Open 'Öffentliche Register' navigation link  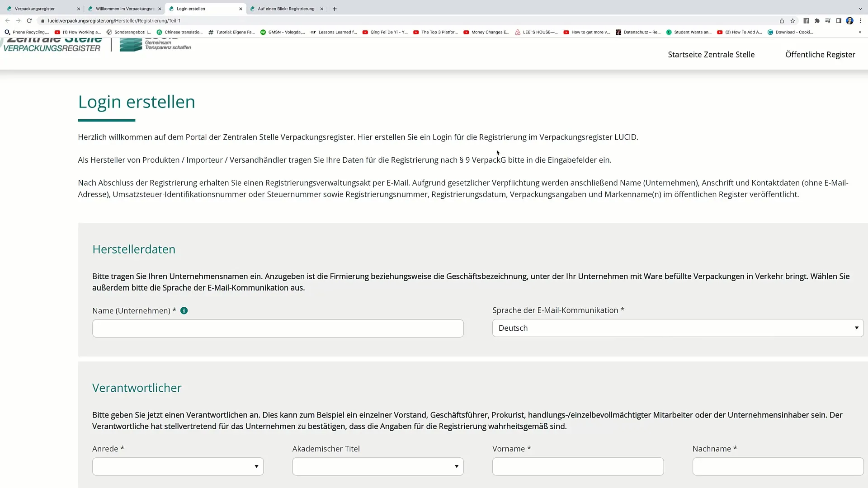[x=820, y=54]
